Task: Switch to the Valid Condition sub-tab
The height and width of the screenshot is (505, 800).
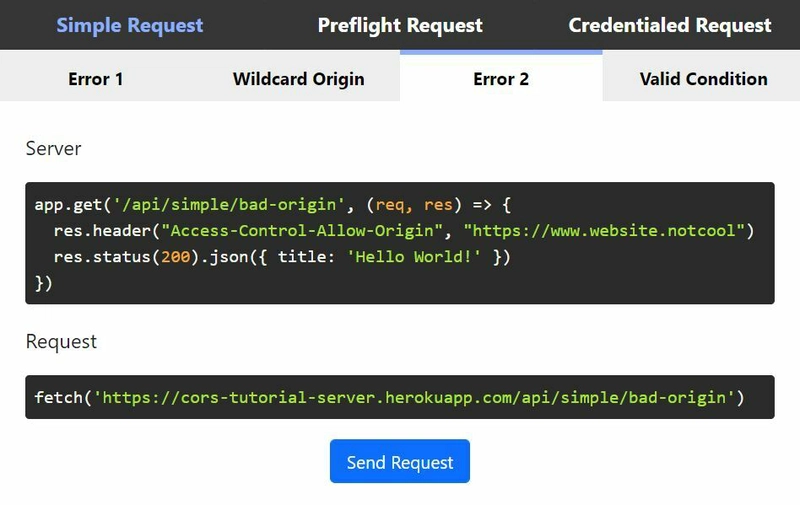Action: click(x=704, y=79)
